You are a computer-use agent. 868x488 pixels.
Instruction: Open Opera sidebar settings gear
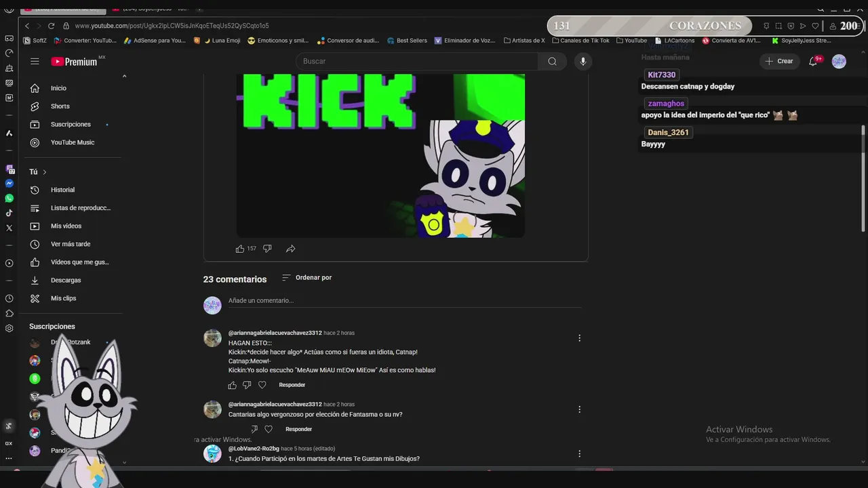[9, 328]
